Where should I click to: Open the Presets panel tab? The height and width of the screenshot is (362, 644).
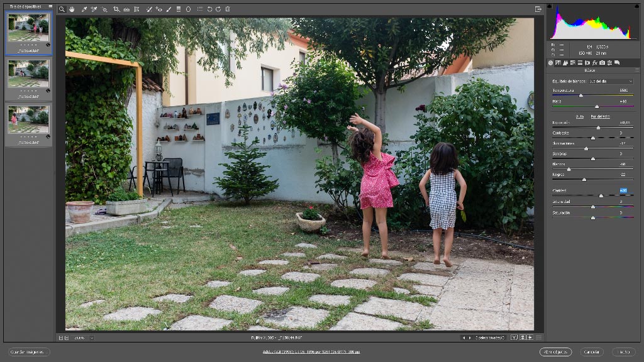tap(609, 63)
